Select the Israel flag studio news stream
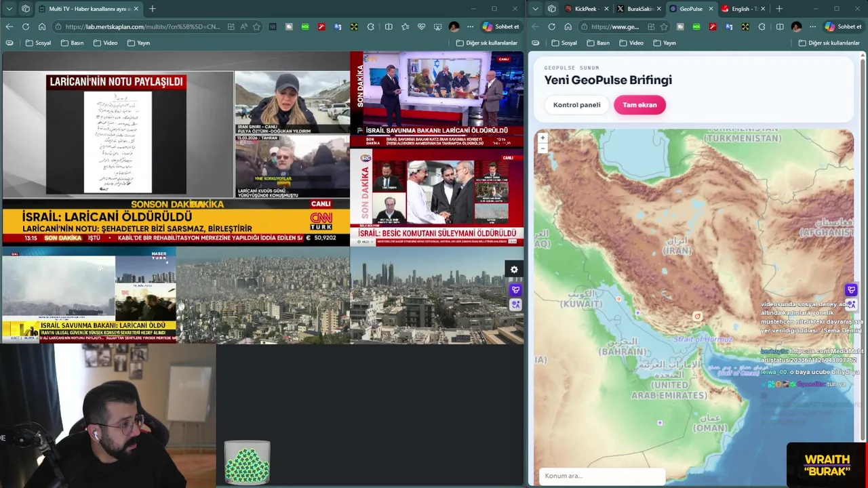The height and width of the screenshot is (488, 868). point(437,100)
